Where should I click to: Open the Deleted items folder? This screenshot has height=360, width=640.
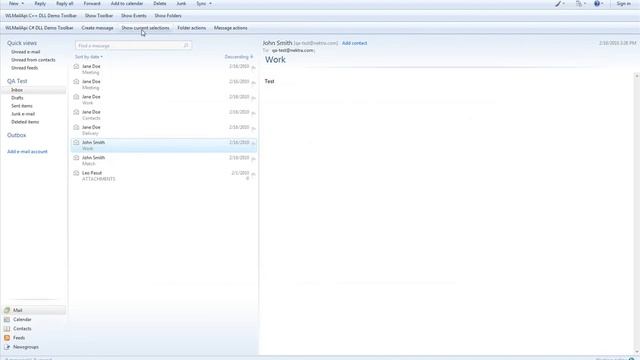point(25,122)
